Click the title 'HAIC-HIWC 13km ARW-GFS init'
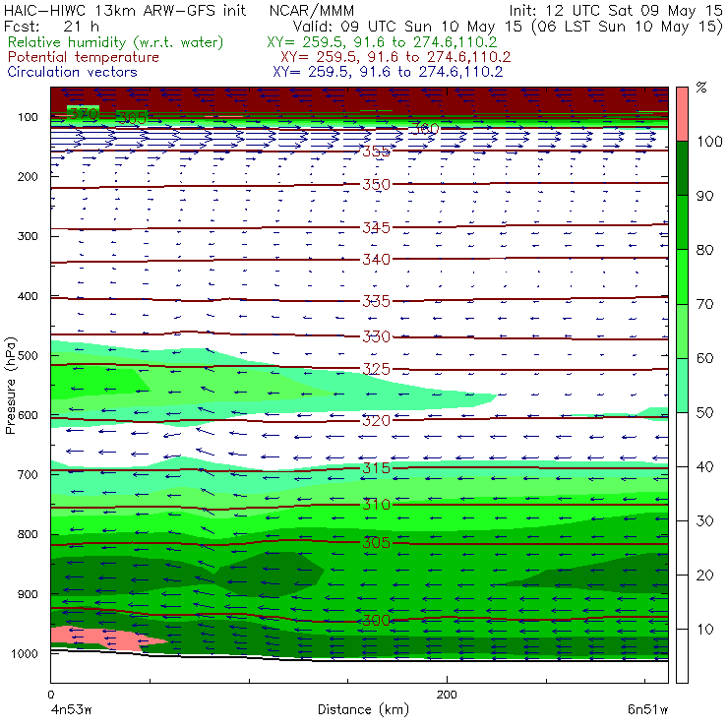 pos(125,10)
